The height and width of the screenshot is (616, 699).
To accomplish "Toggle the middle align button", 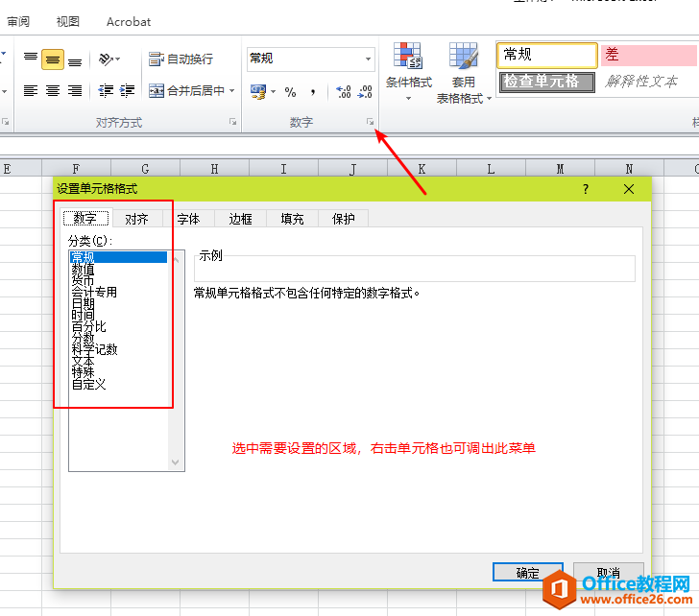I will click(53, 59).
